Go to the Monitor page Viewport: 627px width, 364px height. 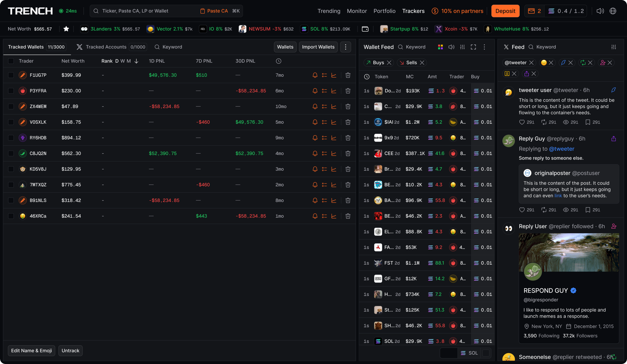357,11
